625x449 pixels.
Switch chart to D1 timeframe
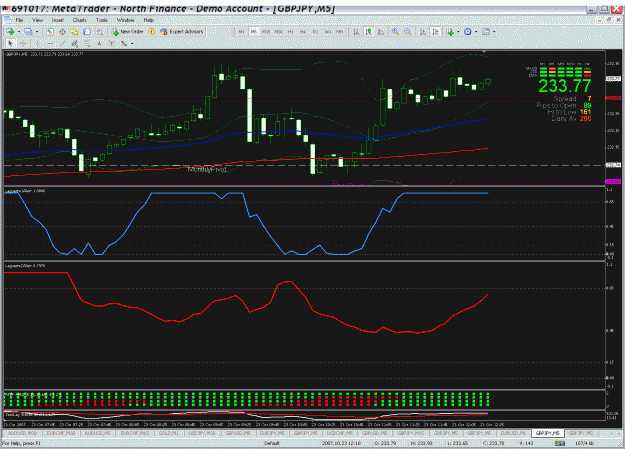pyautogui.click(x=315, y=32)
